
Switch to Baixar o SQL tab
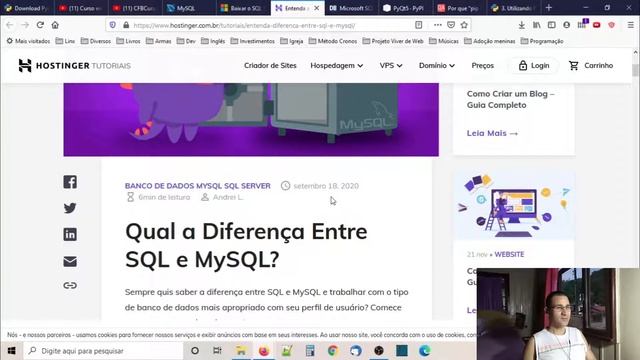tap(243, 8)
